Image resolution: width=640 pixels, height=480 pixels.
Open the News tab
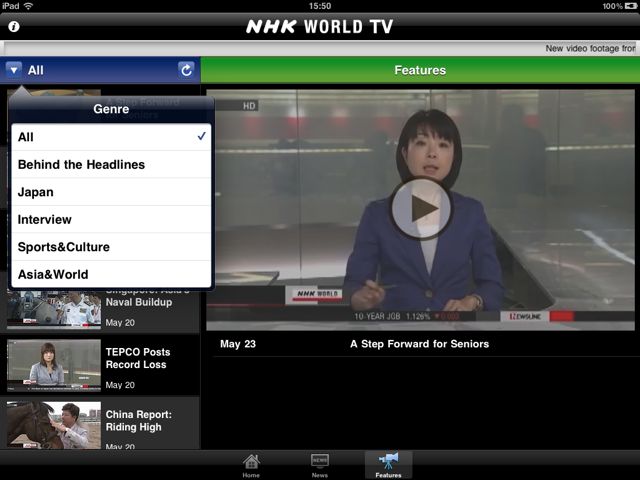[x=320, y=466]
